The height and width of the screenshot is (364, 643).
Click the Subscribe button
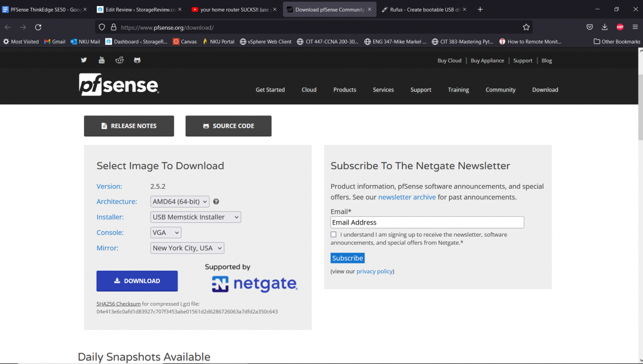[x=347, y=258]
